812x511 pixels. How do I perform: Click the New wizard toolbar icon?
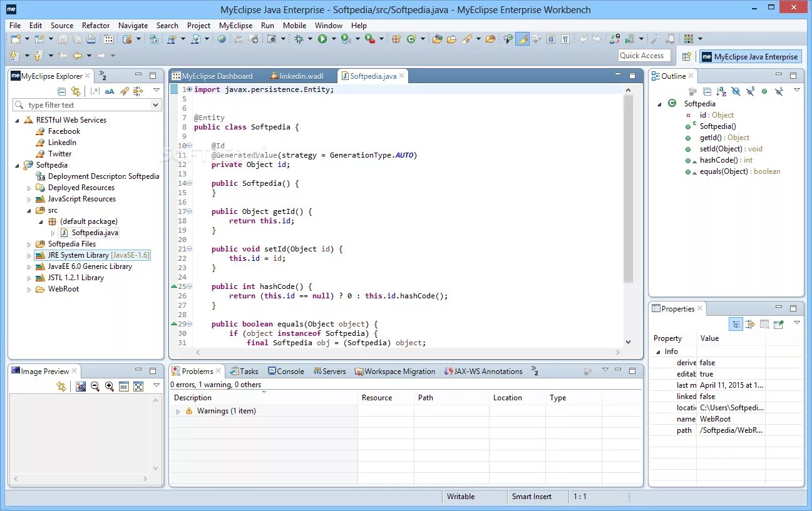pyautogui.click(x=15, y=39)
